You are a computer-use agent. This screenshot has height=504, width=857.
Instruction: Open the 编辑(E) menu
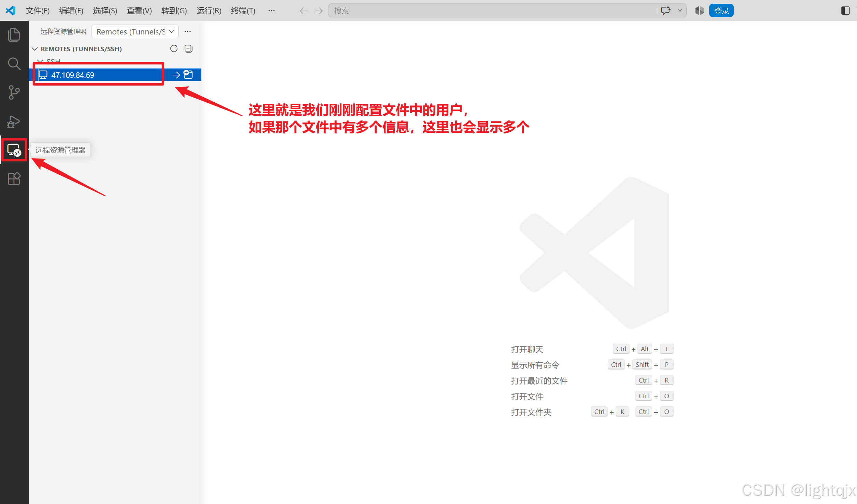coord(71,11)
